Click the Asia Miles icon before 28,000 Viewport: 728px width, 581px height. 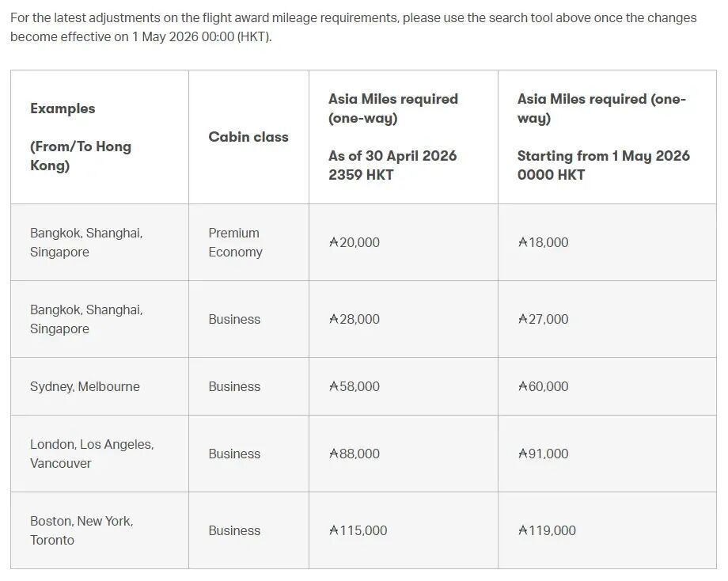(333, 319)
